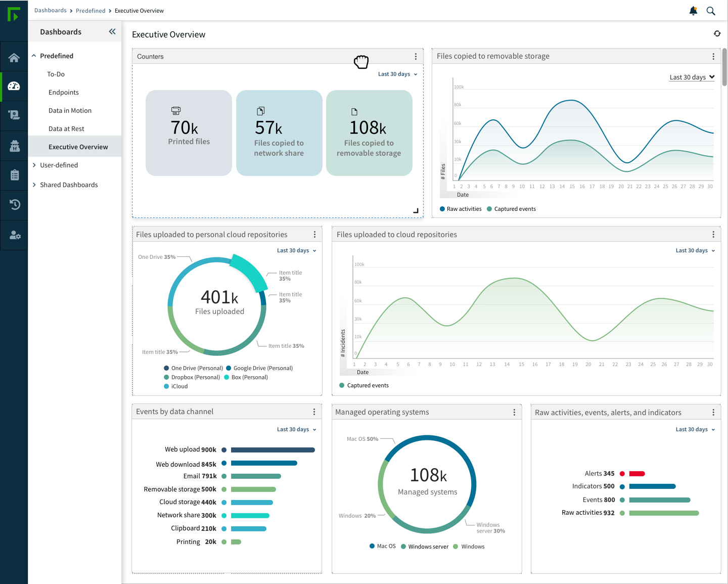Open options for Managed operating systems widget
The width and height of the screenshot is (728, 584).
[514, 413]
